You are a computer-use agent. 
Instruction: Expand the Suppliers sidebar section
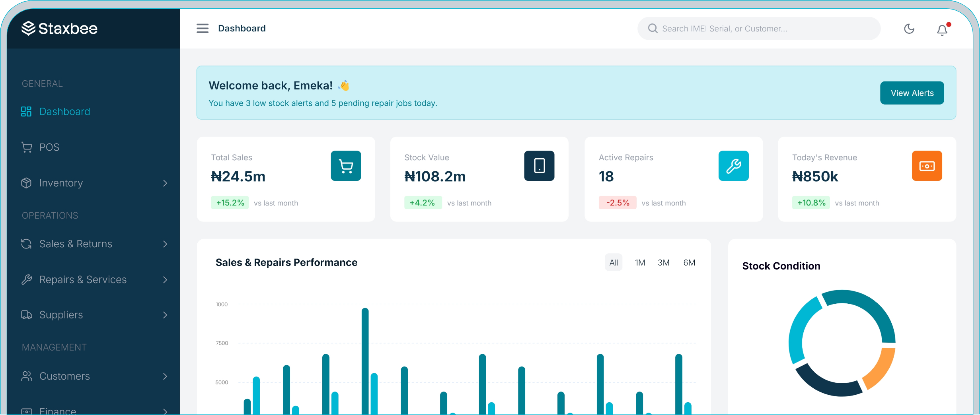(60, 314)
